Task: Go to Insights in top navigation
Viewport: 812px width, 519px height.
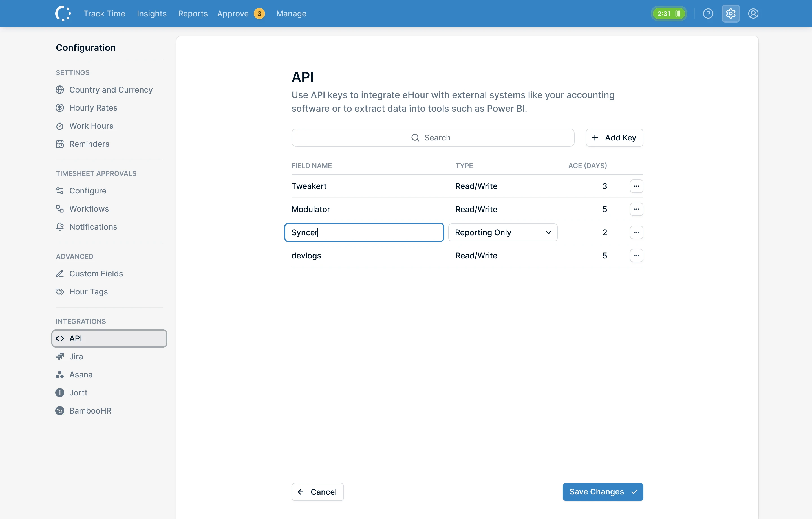Action: click(x=151, y=14)
